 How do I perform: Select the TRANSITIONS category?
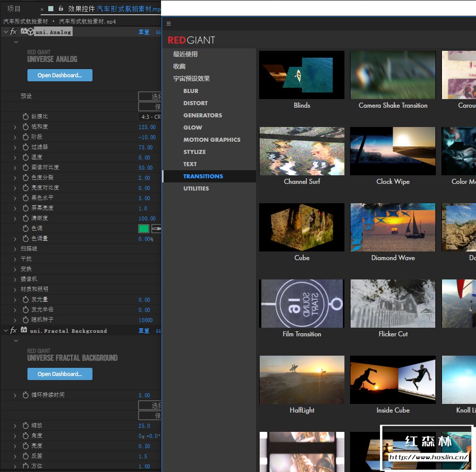[203, 176]
